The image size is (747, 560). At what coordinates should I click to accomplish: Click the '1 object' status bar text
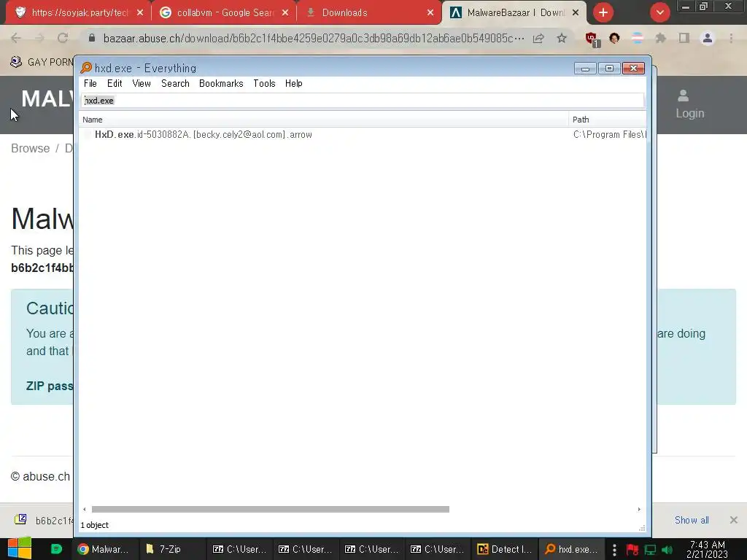[x=94, y=525]
